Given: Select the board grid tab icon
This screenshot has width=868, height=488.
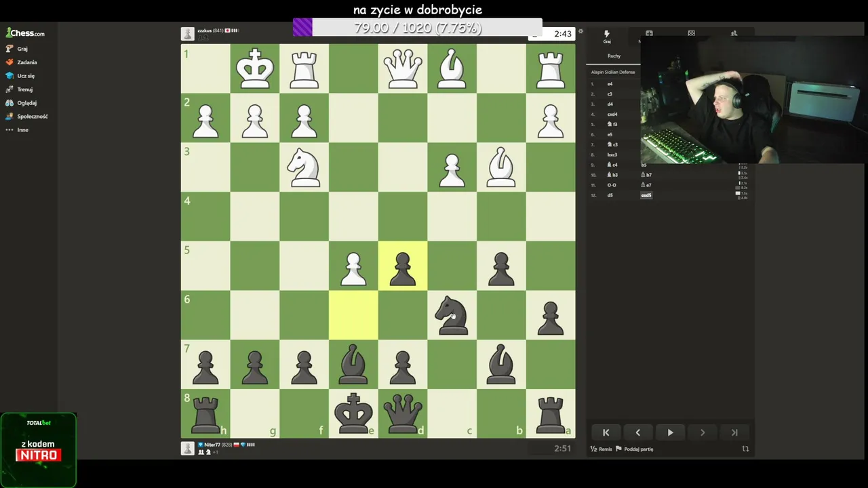Looking at the screenshot, I should [x=691, y=33].
